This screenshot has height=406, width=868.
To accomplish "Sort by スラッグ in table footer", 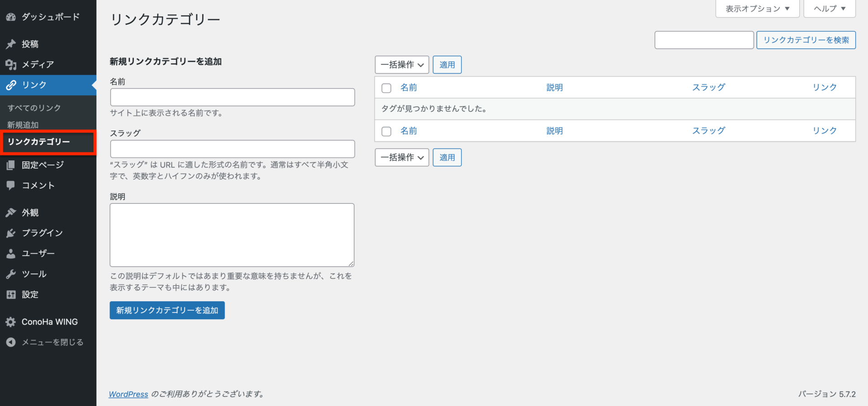I will click(709, 131).
